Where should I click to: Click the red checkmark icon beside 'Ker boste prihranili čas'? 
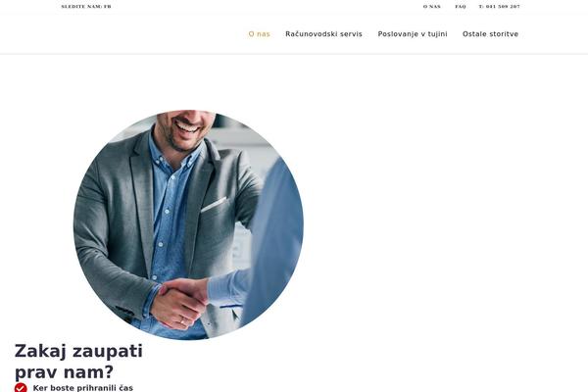tap(21, 387)
